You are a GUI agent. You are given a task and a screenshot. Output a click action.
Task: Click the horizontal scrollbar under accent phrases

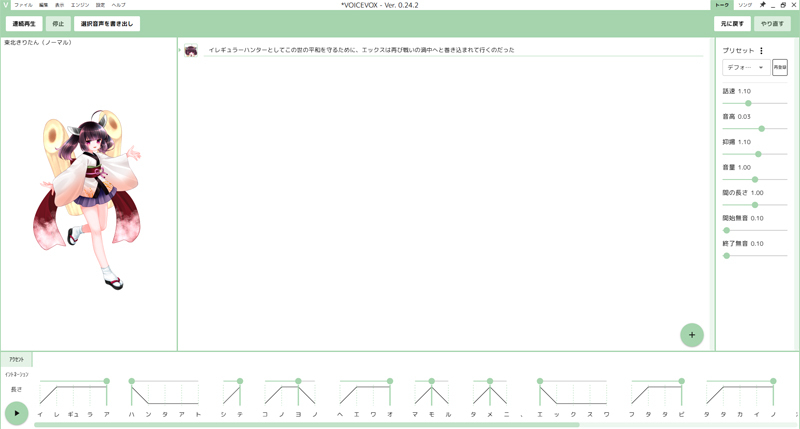click(x=307, y=424)
